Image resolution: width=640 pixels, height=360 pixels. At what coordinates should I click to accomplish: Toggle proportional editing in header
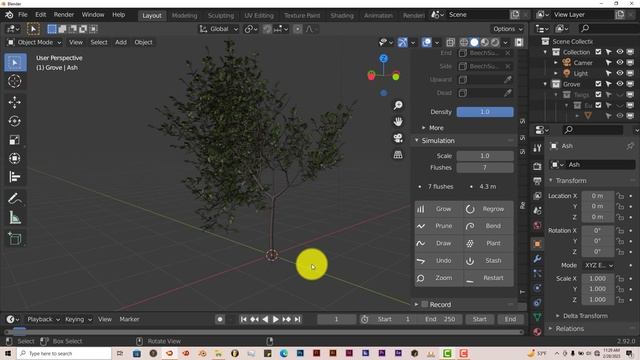[x=298, y=29]
